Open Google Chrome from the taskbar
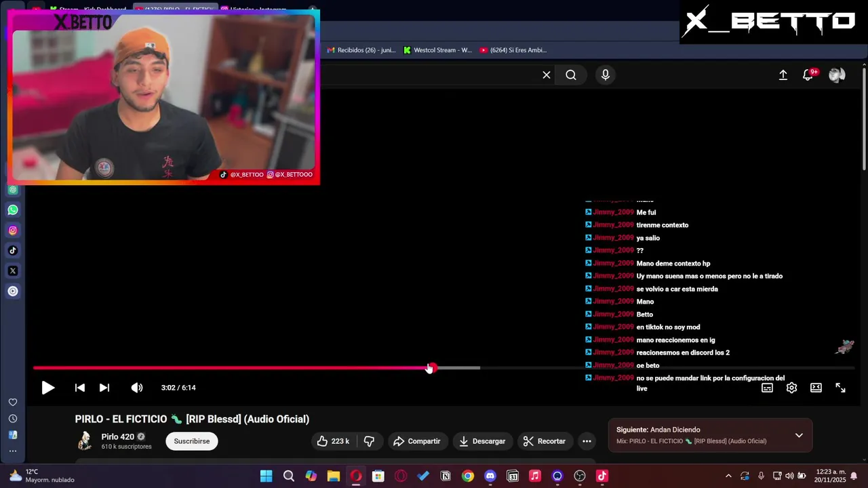 coord(468,476)
